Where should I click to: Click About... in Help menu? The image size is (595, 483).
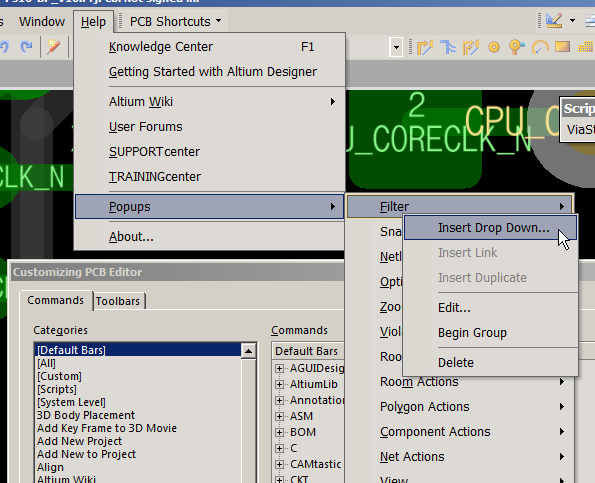(210, 237)
